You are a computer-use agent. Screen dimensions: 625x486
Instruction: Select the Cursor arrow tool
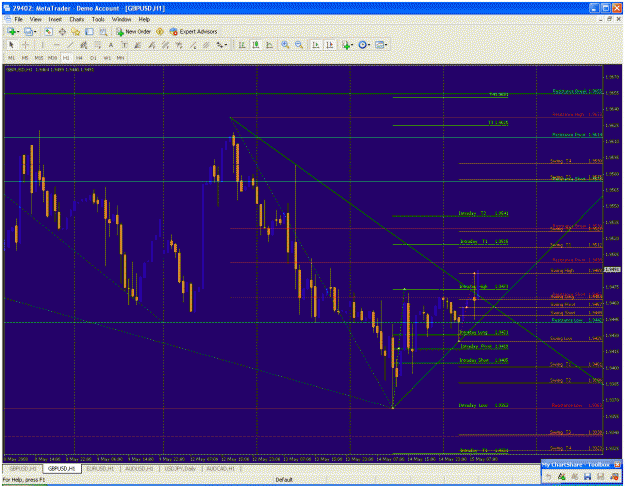[11, 45]
